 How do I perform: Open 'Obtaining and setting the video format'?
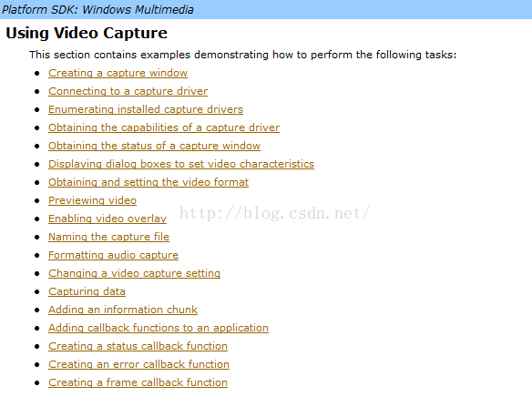148,182
